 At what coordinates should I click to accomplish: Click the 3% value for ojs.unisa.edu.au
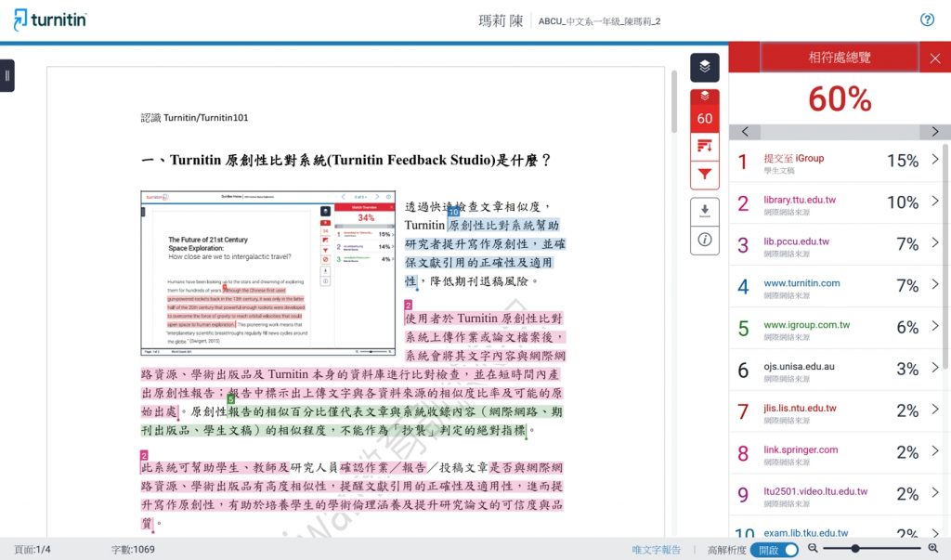(x=907, y=369)
